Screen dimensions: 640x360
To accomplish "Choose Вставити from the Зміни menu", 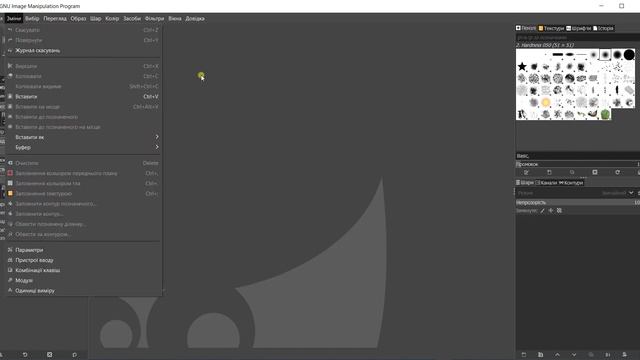I will (x=83, y=97).
